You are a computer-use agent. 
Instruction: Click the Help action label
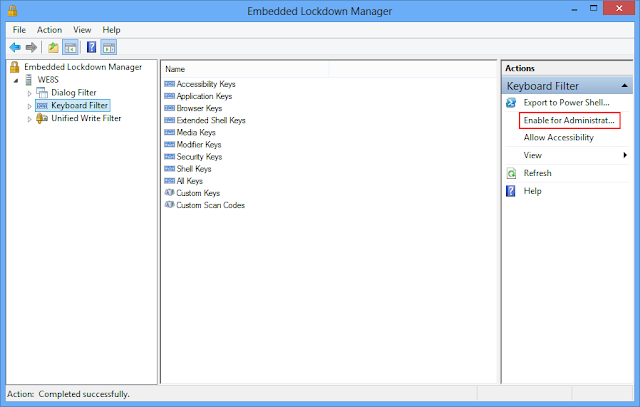pos(533,191)
